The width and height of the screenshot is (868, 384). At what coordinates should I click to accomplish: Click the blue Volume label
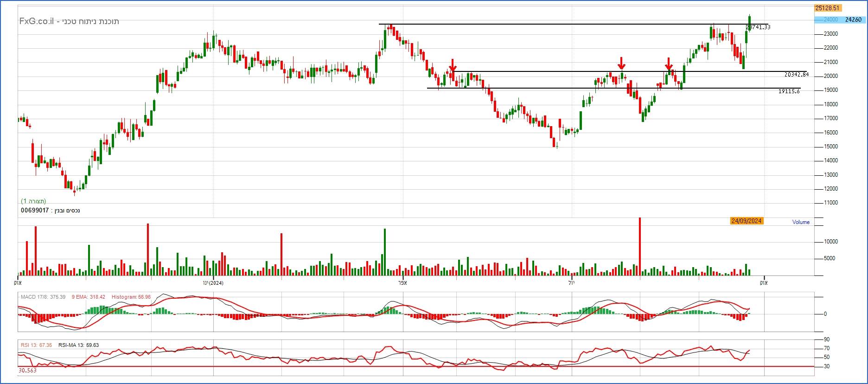[x=801, y=222]
